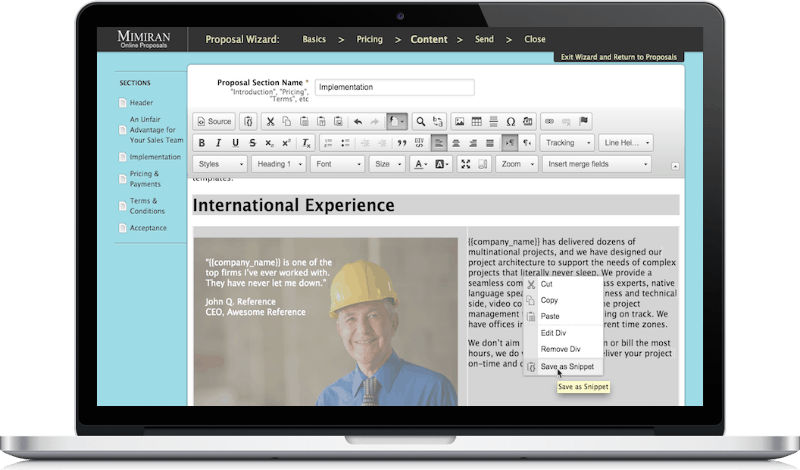
Task: Toggle Bold formatting
Action: (x=202, y=143)
